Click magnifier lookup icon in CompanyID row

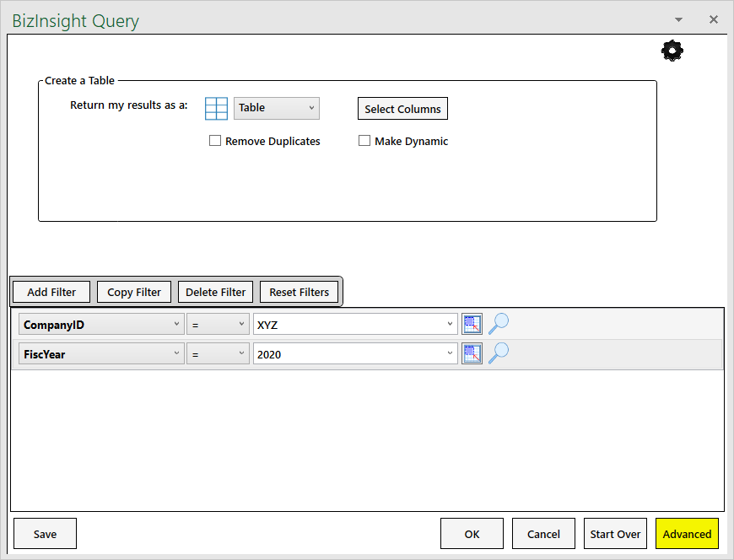(499, 324)
